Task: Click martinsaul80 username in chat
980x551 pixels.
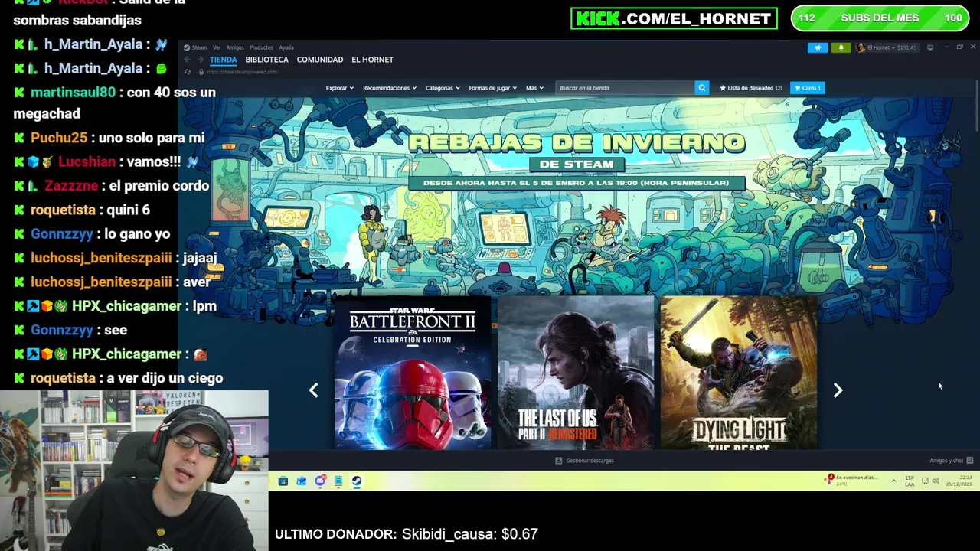Action: click(73, 92)
